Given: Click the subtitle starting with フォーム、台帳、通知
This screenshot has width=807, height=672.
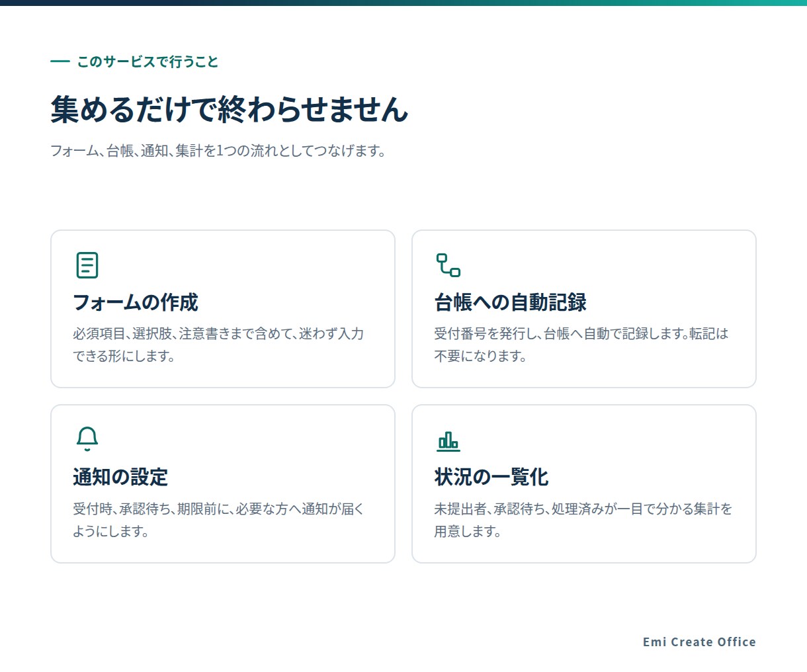Looking at the screenshot, I should (x=218, y=151).
